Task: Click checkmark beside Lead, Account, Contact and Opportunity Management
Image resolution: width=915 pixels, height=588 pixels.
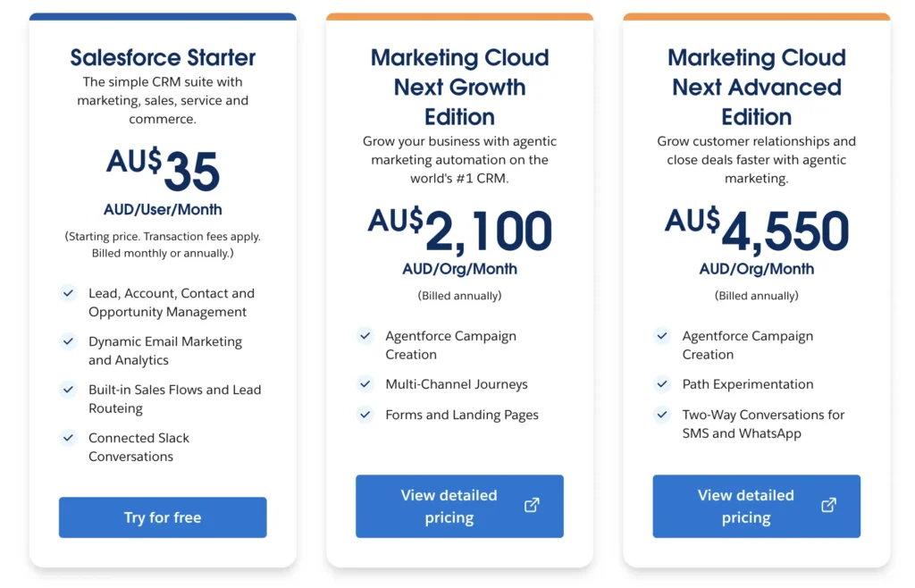Action: 68,293
